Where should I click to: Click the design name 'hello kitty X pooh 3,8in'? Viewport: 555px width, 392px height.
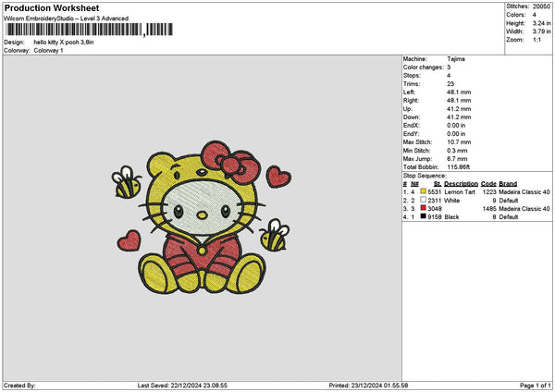(x=64, y=43)
